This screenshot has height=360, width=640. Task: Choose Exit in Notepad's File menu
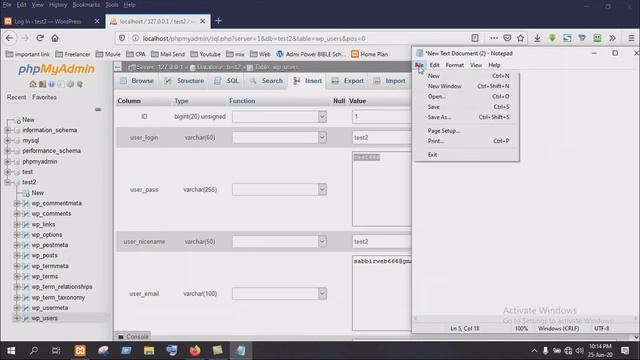[x=468, y=155]
